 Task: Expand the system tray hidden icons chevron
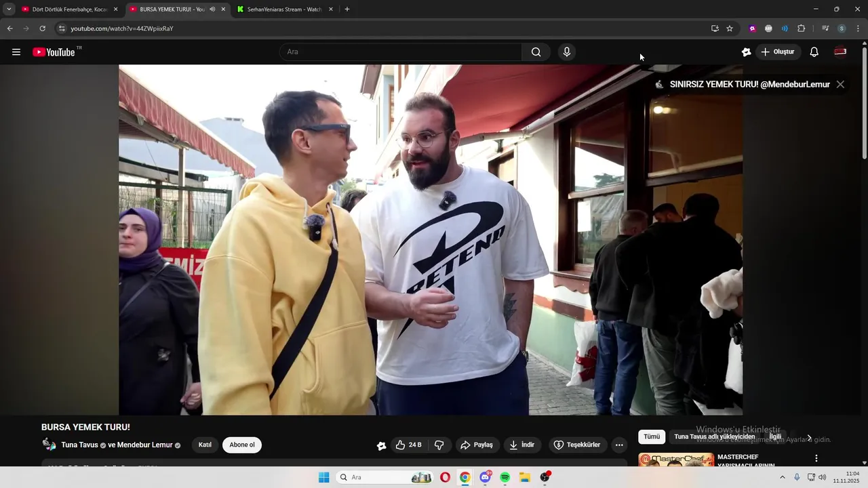click(783, 478)
